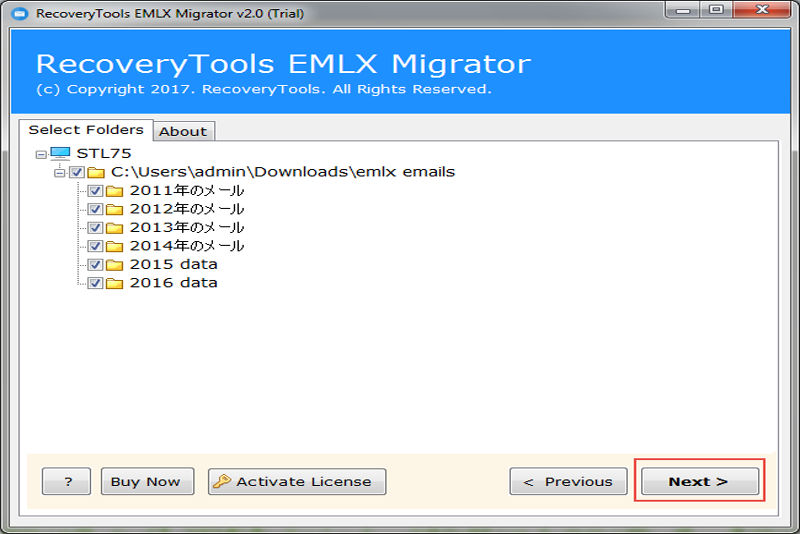Select the 2015 data folder name
The height and width of the screenshot is (534, 800).
(x=173, y=264)
